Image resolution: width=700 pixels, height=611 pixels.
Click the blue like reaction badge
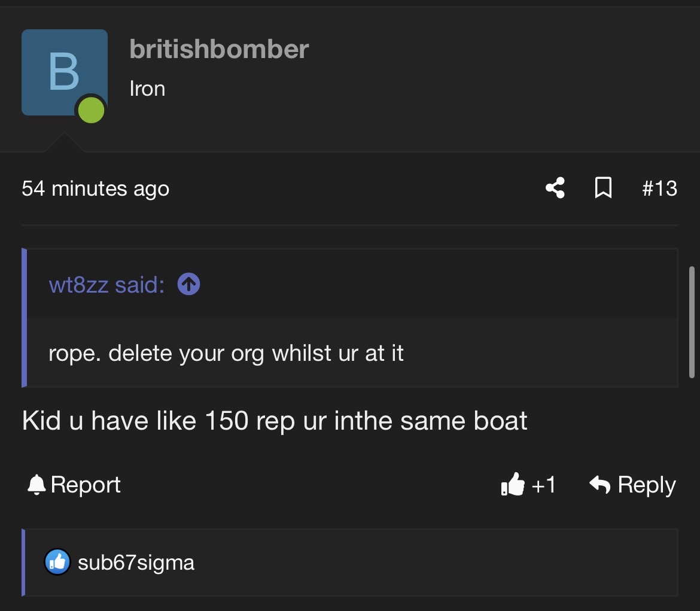tap(57, 562)
